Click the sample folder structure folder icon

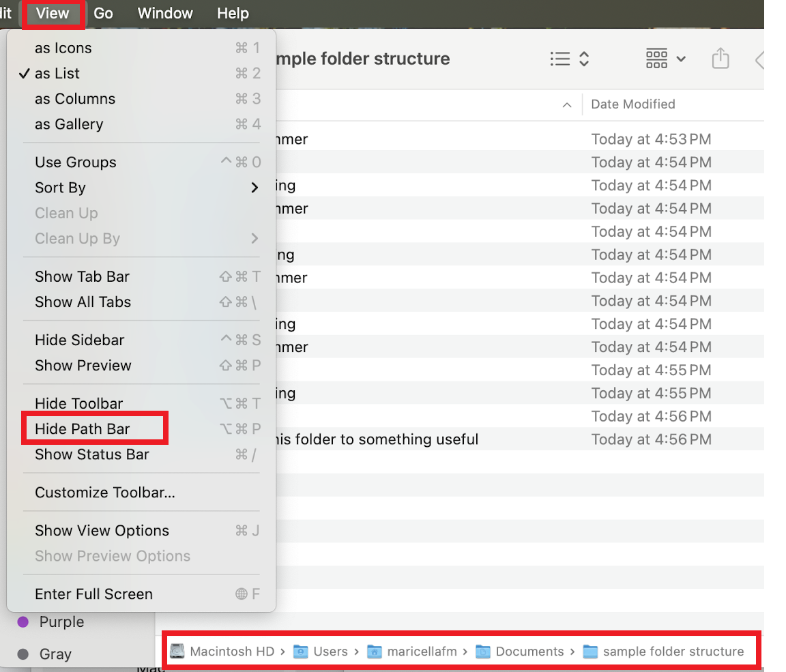590,652
